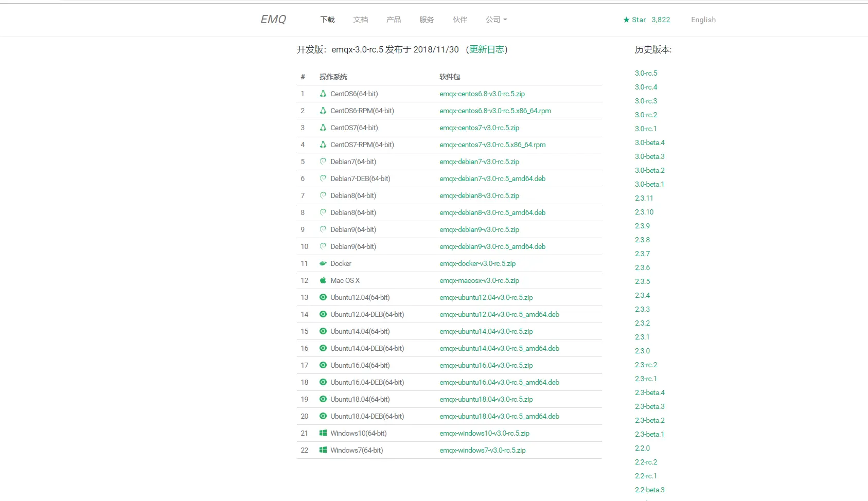Download emqx-centos7-v3.0-rc.5.x86_64.rpm
This screenshot has height=501, width=868.
492,145
